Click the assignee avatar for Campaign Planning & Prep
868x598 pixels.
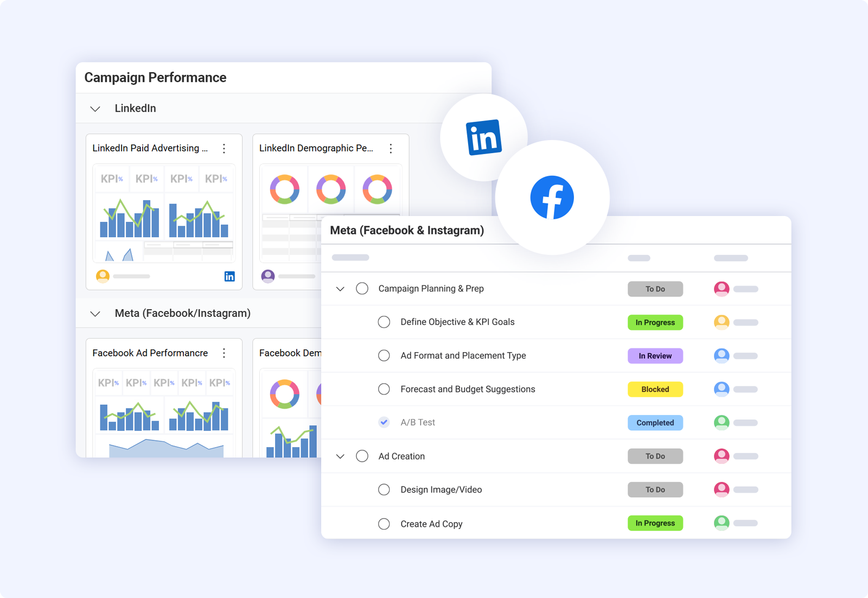[x=722, y=289]
